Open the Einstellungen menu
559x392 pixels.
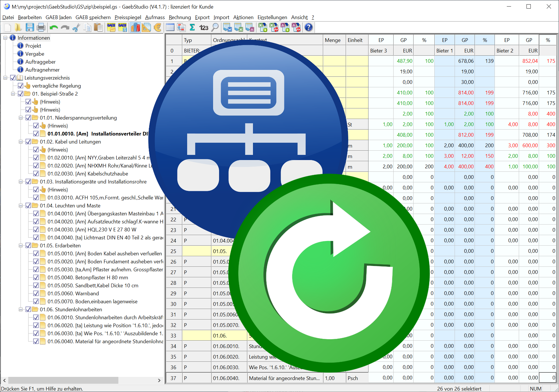(x=272, y=17)
